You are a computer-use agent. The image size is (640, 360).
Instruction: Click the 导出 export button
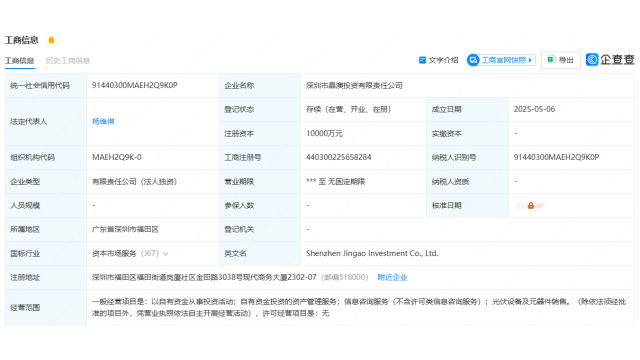(x=560, y=60)
